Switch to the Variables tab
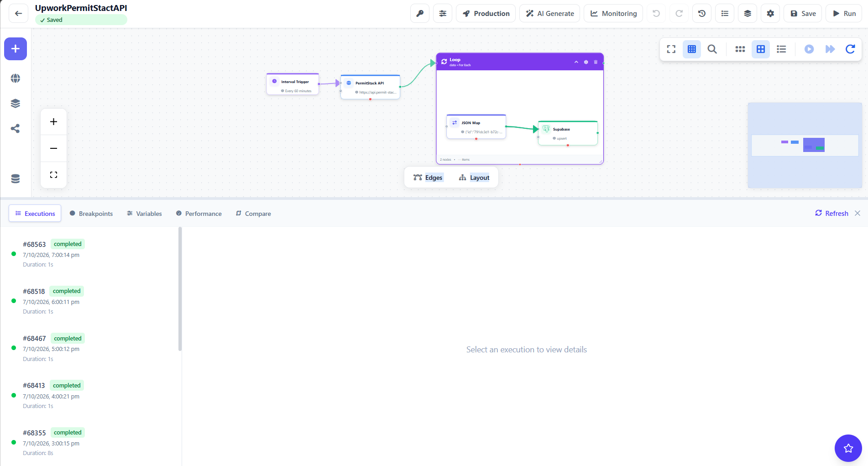This screenshot has width=868, height=466. 144,214
